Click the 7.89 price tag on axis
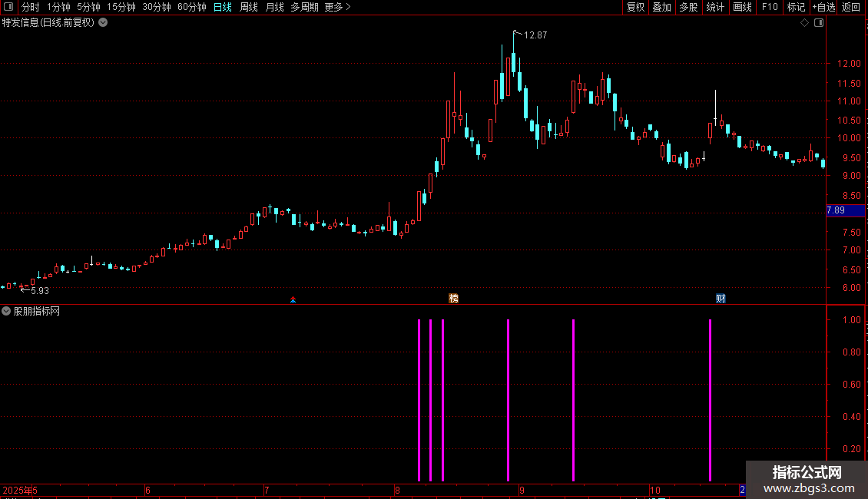The height and width of the screenshot is (499, 868). [x=845, y=210]
